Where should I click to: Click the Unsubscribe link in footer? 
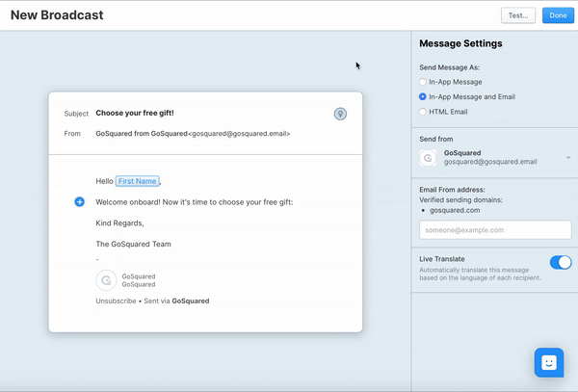coord(116,301)
